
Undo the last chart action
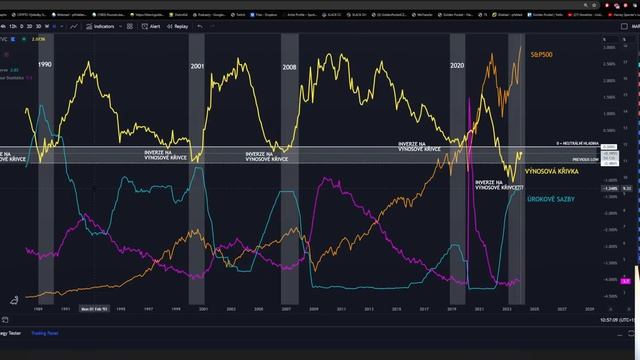pyautogui.click(x=200, y=26)
